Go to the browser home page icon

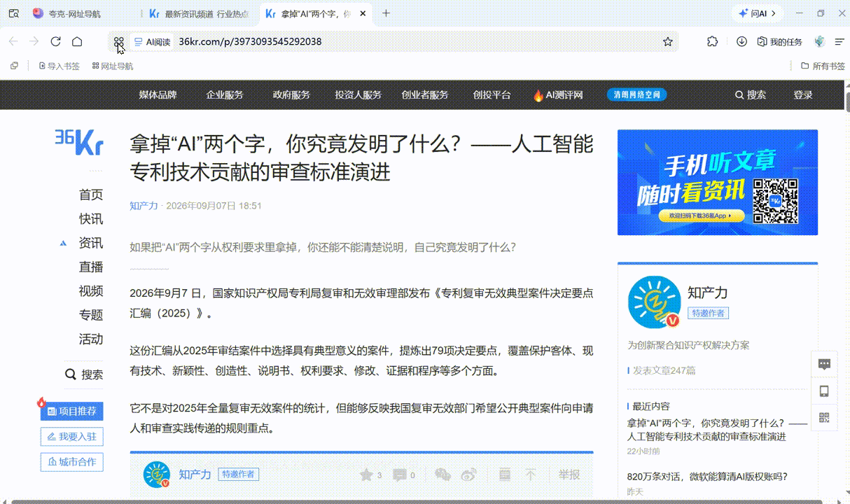[x=77, y=42]
